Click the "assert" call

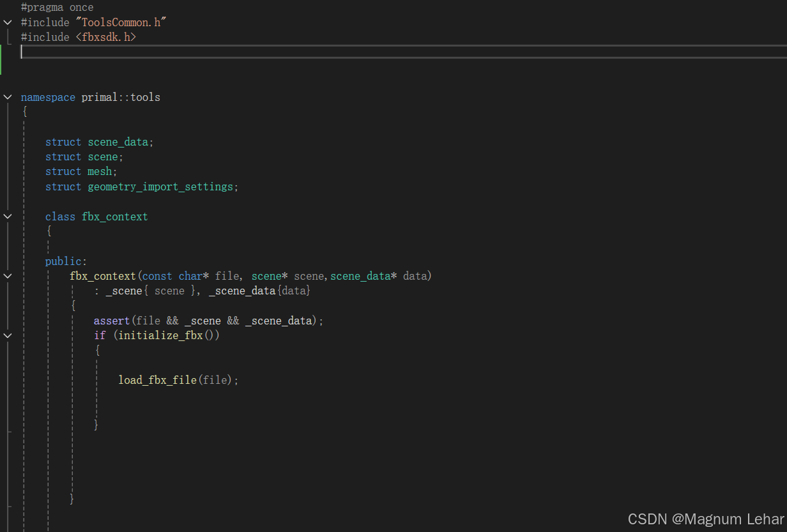pyautogui.click(x=112, y=321)
